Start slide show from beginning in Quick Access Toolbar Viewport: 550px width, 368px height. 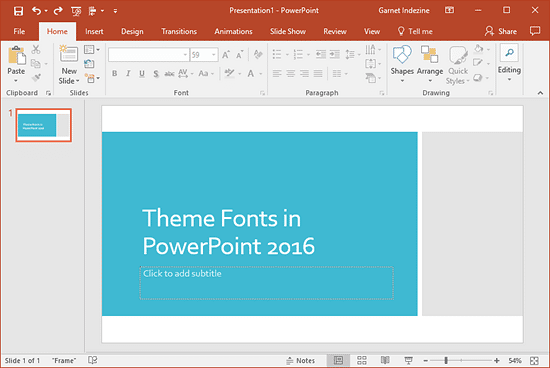(x=76, y=11)
